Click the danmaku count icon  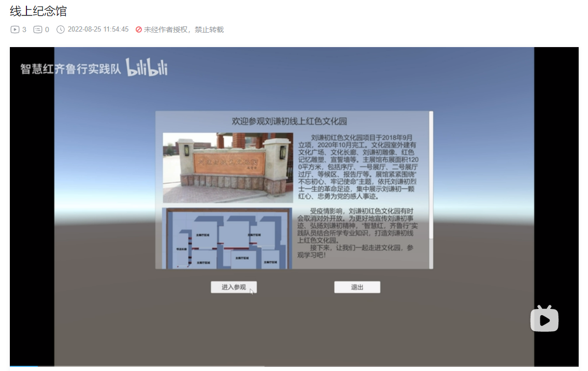click(x=37, y=29)
